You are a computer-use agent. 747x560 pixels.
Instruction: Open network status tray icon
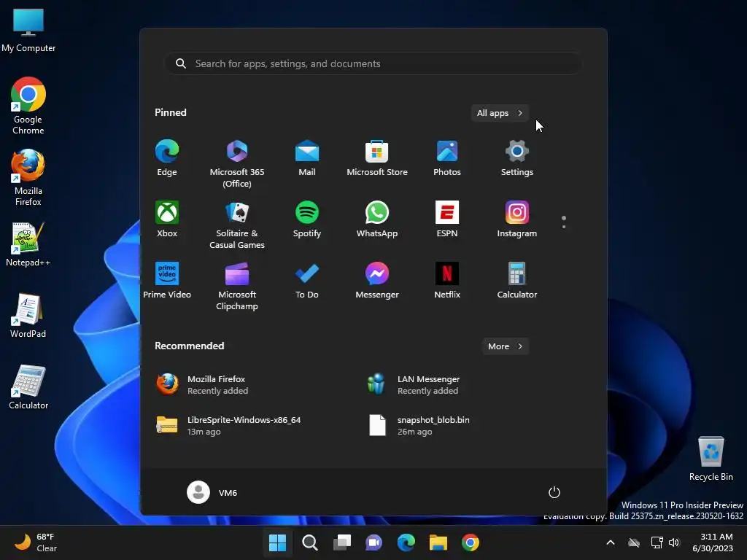657,542
